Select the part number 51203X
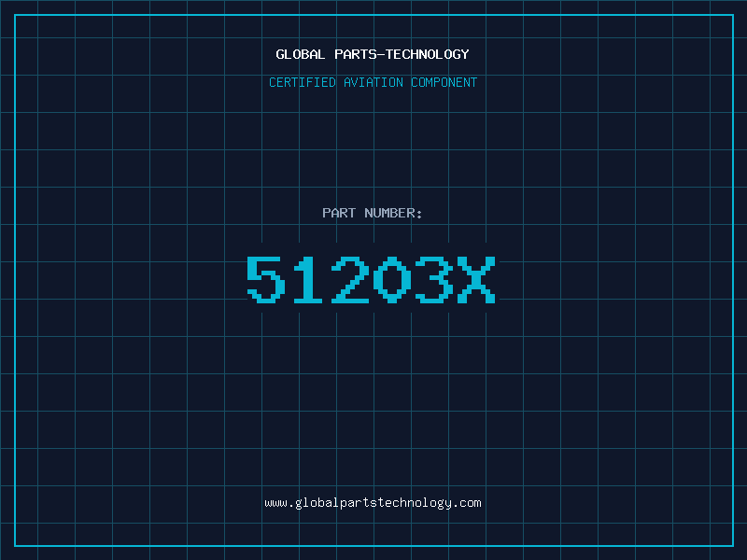Image resolution: width=747 pixels, height=560 pixels. coord(371,279)
